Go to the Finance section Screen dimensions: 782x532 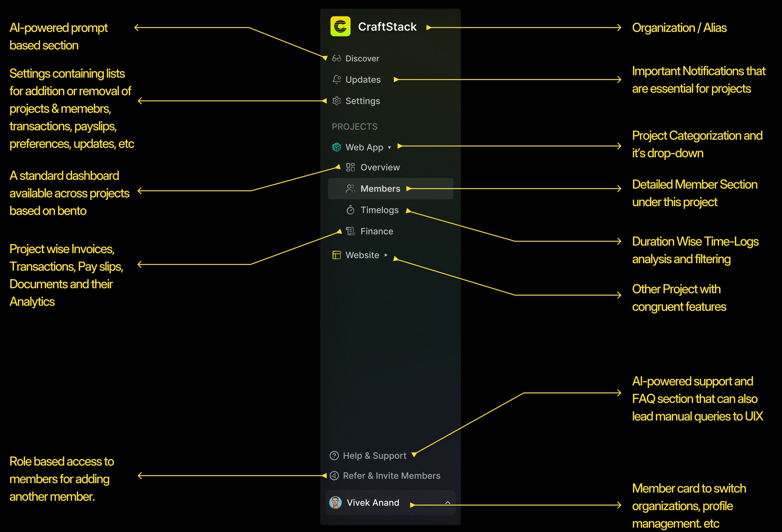(377, 231)
